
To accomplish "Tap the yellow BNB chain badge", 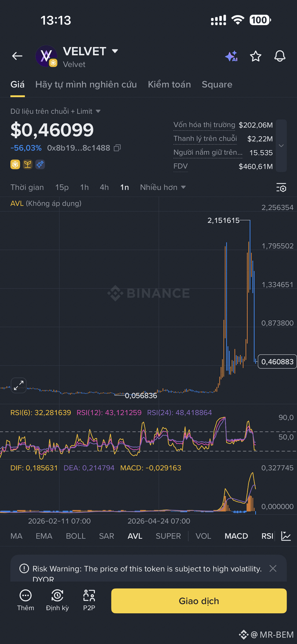I will (x=15, y=165).
